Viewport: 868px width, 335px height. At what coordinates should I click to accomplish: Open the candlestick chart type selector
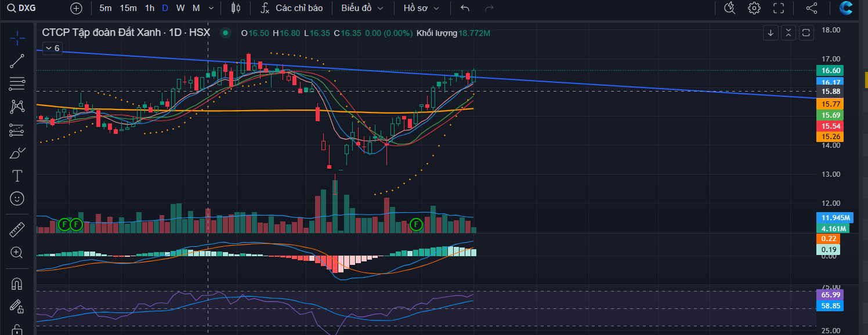(x=235, y=8)
